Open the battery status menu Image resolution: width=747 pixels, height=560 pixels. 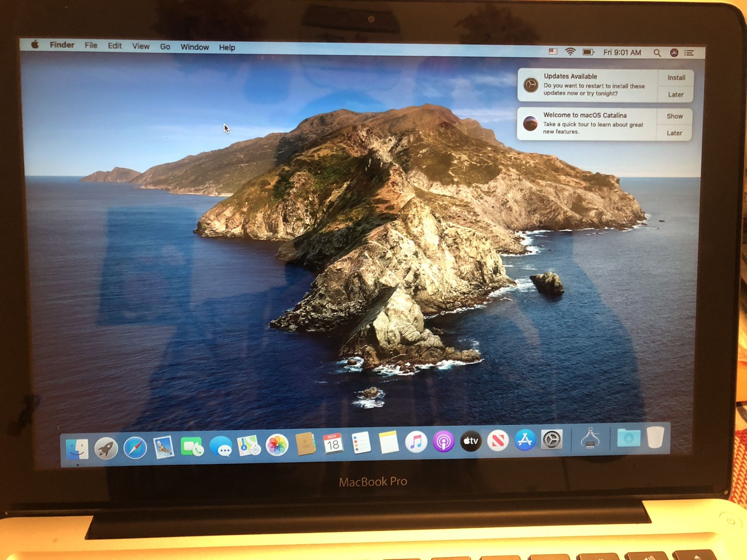588,52
